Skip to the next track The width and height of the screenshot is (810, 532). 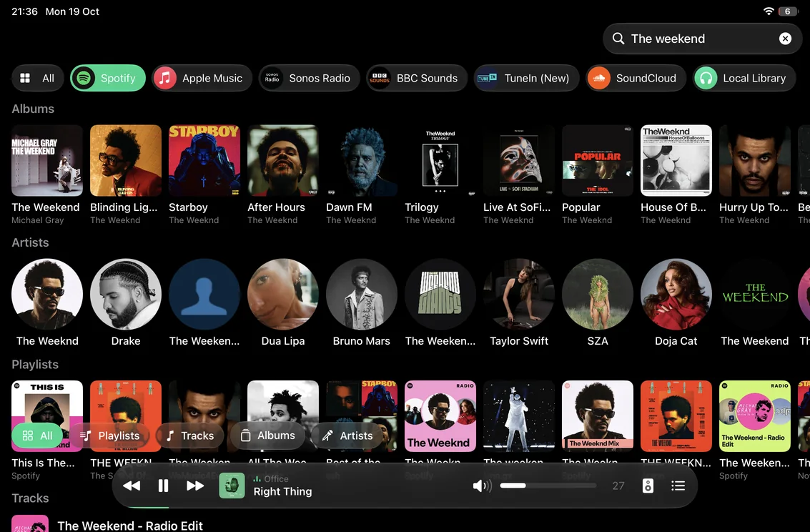[194, 486]
